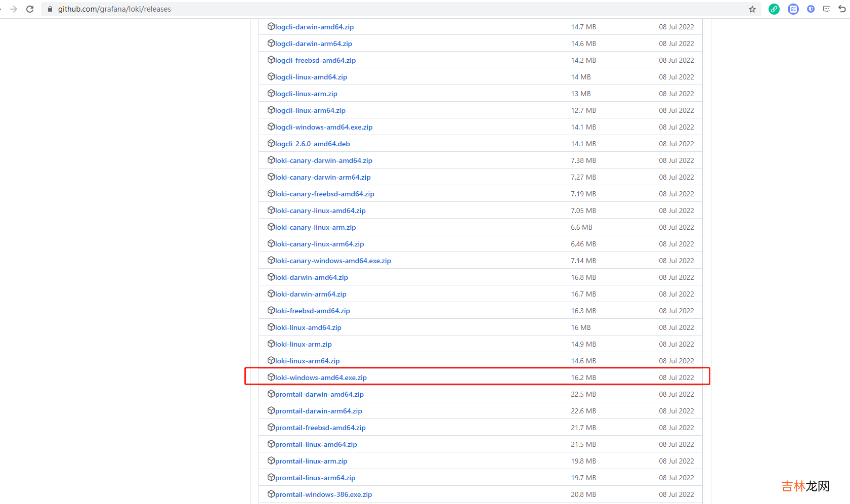Download loki-windows-amd64.exe.zip

(321, 377)
